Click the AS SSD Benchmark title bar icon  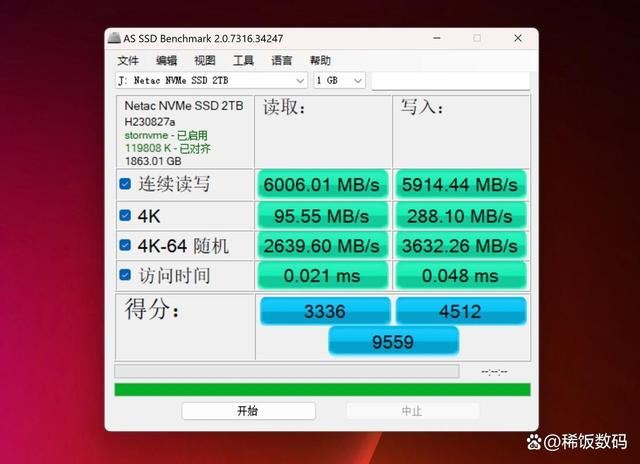click(114, 38)
